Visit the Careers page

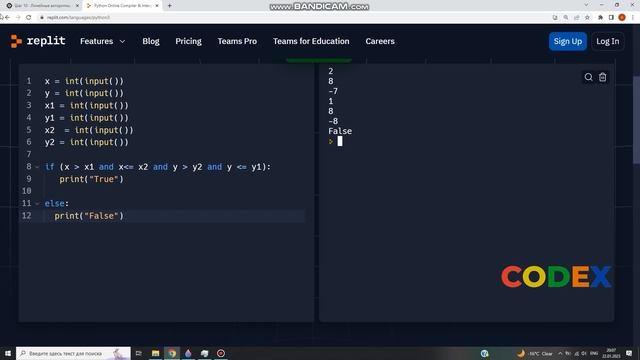tap(380, 41)
